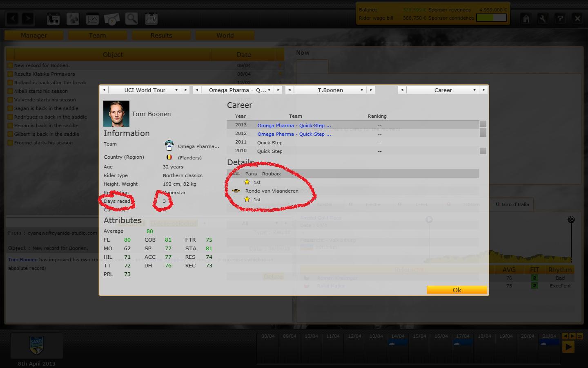Click the question mark help icon
The width and height of the screenshot is (588, 368).
(560, 18)
